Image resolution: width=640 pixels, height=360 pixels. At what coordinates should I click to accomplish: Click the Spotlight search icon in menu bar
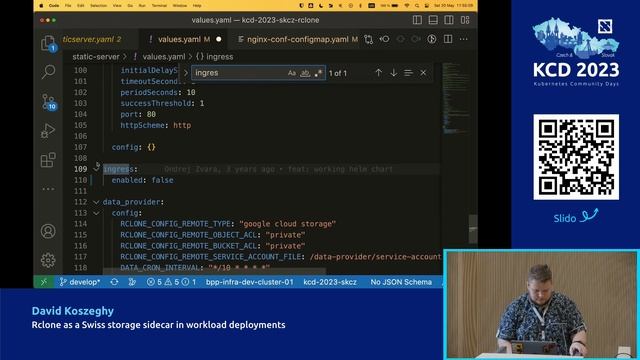coord(417,6)
